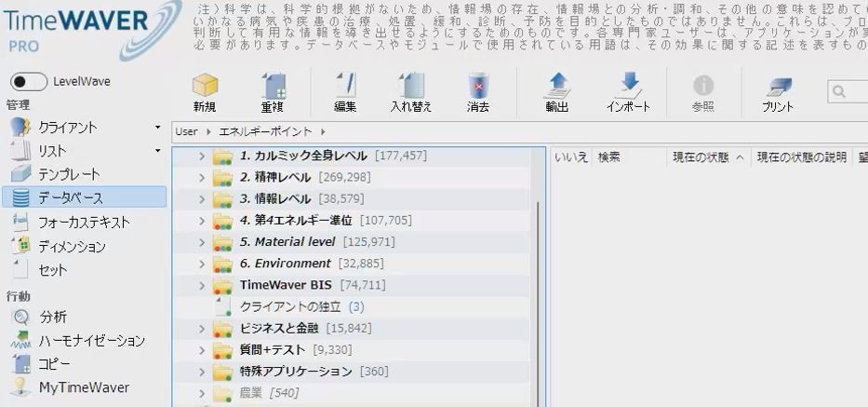Expand 1. カルミック全身レベル folder
Screen dimensions: 868x407
pyautogui.click(x=202, y=156)
